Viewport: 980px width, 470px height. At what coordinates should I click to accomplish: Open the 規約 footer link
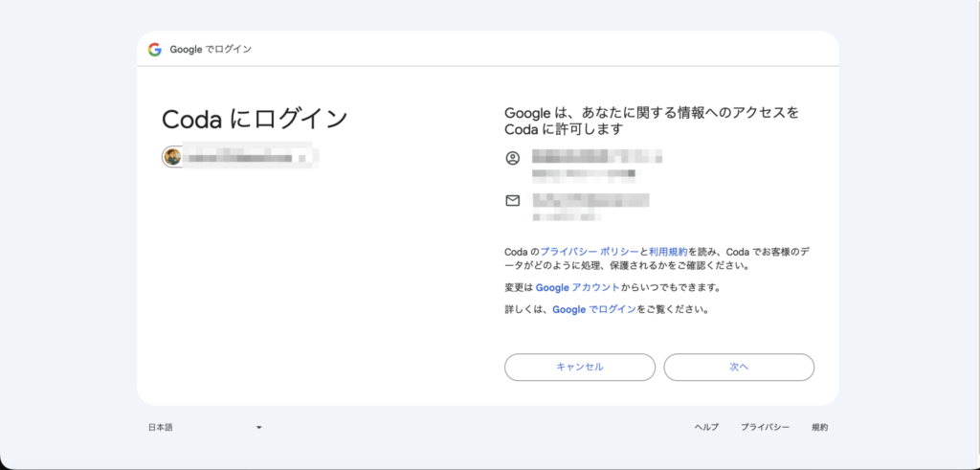820,428
